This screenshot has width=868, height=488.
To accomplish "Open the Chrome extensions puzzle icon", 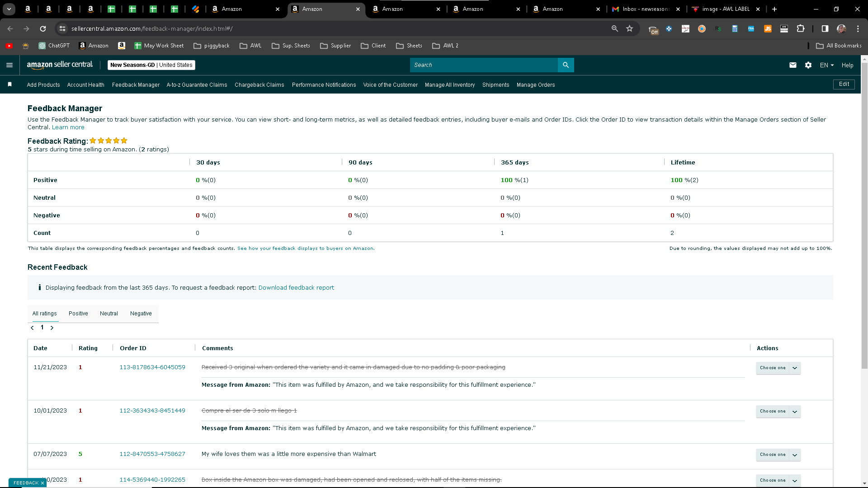I will 801,28.
